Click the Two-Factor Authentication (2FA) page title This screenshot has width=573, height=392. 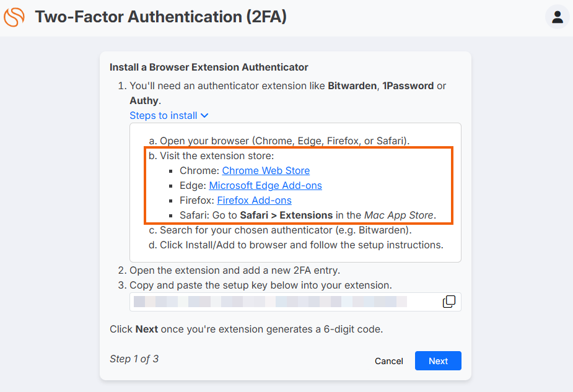[x=161, y=17]
